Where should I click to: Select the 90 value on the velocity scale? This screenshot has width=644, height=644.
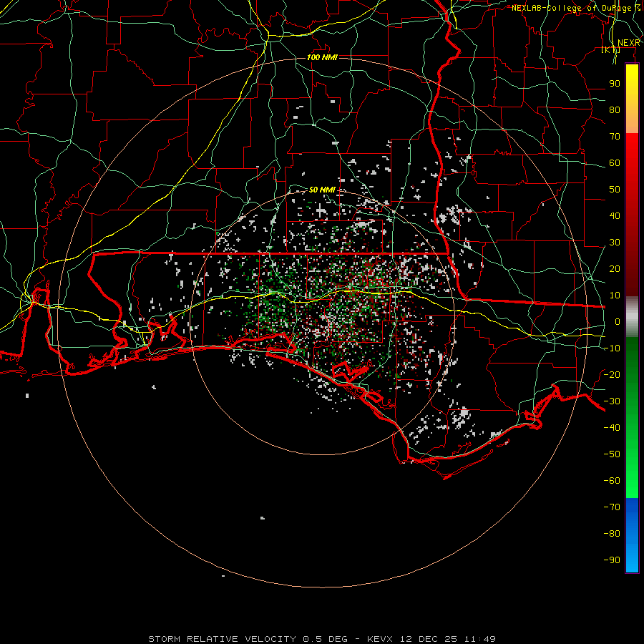point(615,84)
